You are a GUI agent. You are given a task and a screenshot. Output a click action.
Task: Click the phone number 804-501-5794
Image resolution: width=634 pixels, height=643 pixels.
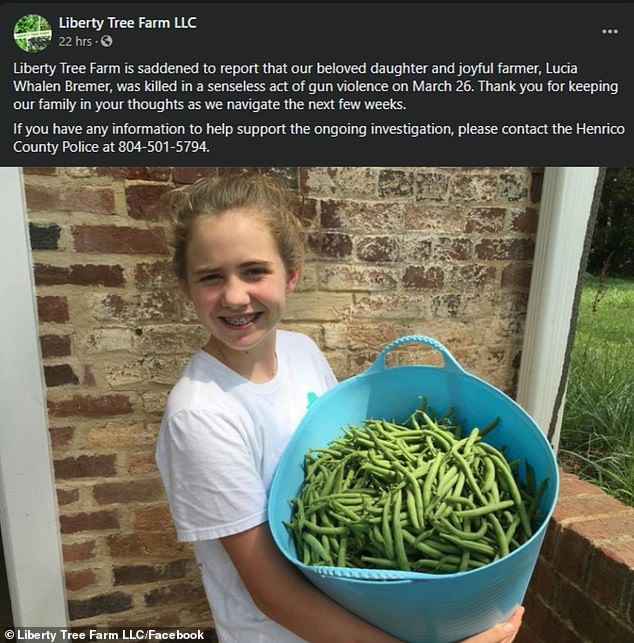(x=163, y=147)
